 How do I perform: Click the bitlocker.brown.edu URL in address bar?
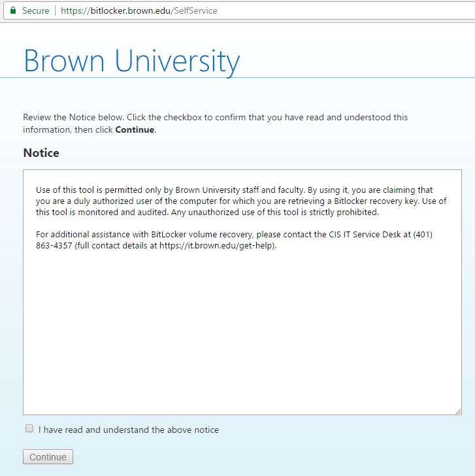(139, 10)
